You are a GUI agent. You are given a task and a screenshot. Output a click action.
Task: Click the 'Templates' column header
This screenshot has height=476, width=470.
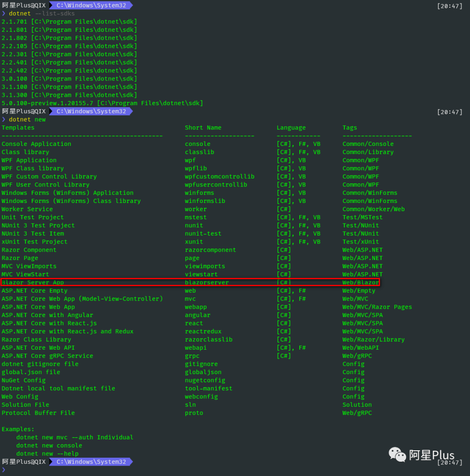click(x=18, y=128)
